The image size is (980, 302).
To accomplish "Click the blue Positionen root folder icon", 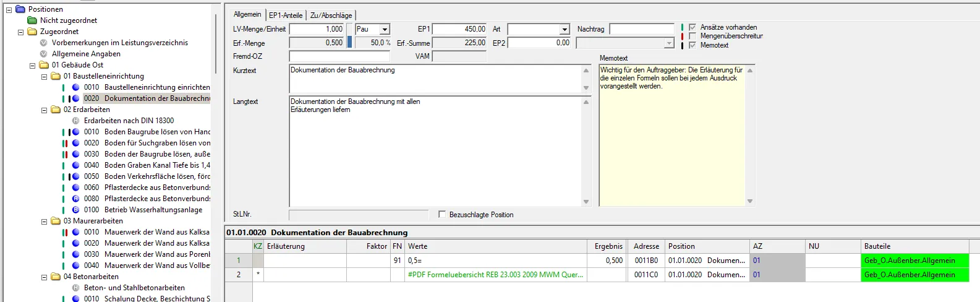I will click(x=20, y=9).
